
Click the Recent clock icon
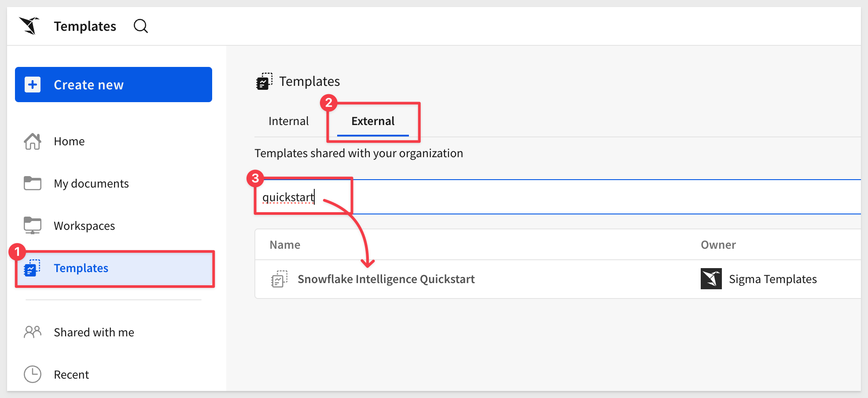point(33,374)
